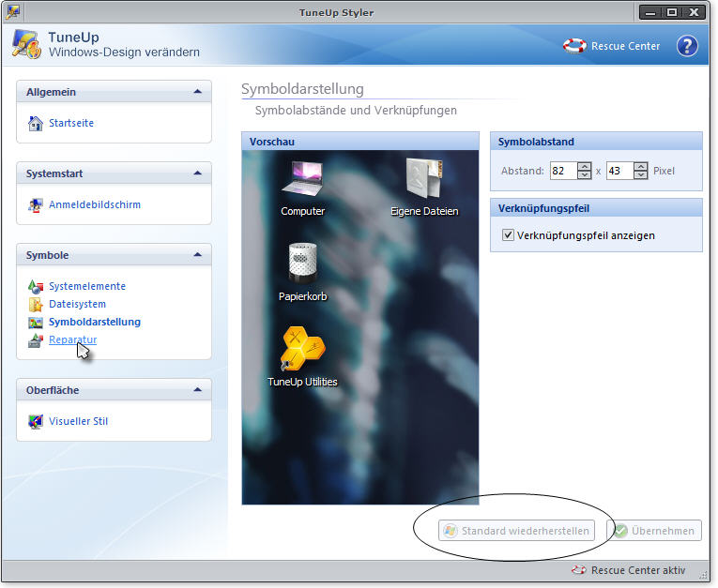718x588 pixels.
Task: Click the Reparatur icon in sidebar
Action: 36,340
